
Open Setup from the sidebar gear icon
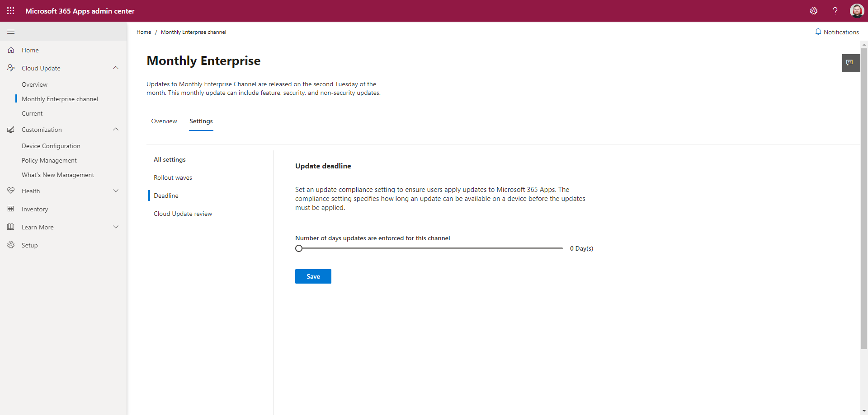pos(11,245)
